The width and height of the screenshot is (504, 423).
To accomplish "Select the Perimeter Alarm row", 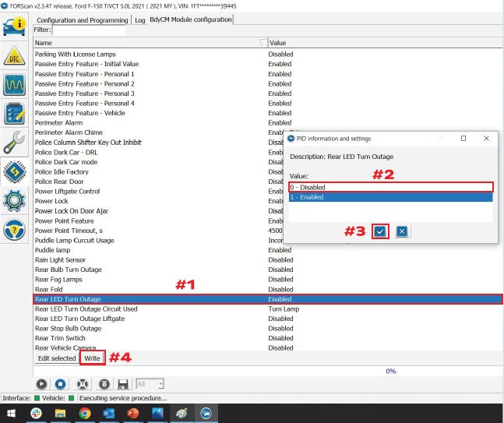I will point(268,123).
